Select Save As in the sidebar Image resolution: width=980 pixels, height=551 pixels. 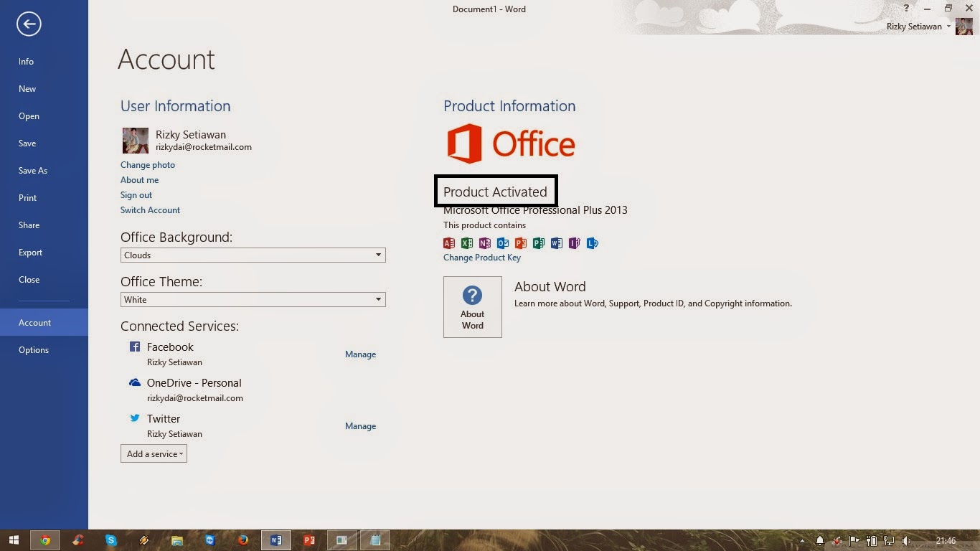[x=44, y=171]
